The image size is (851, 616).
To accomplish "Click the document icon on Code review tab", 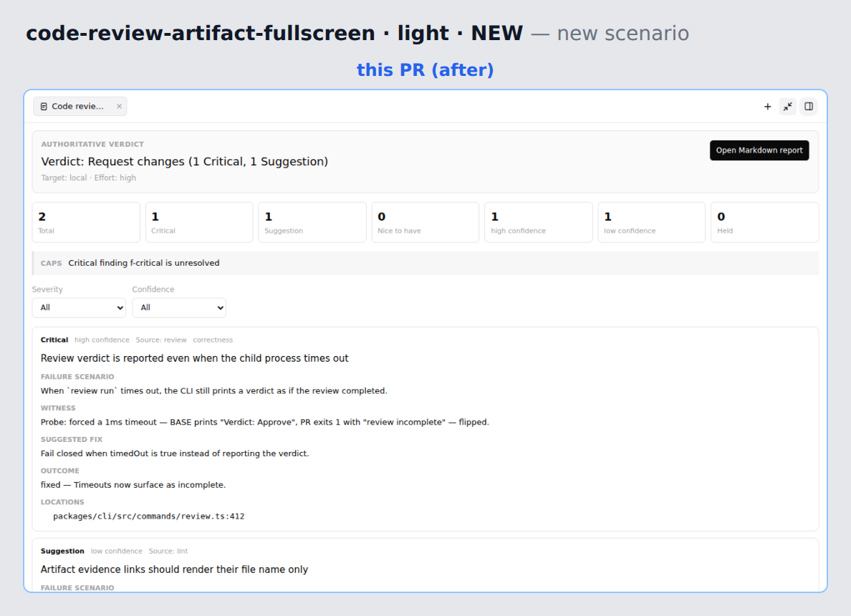I will coord(44,107).
